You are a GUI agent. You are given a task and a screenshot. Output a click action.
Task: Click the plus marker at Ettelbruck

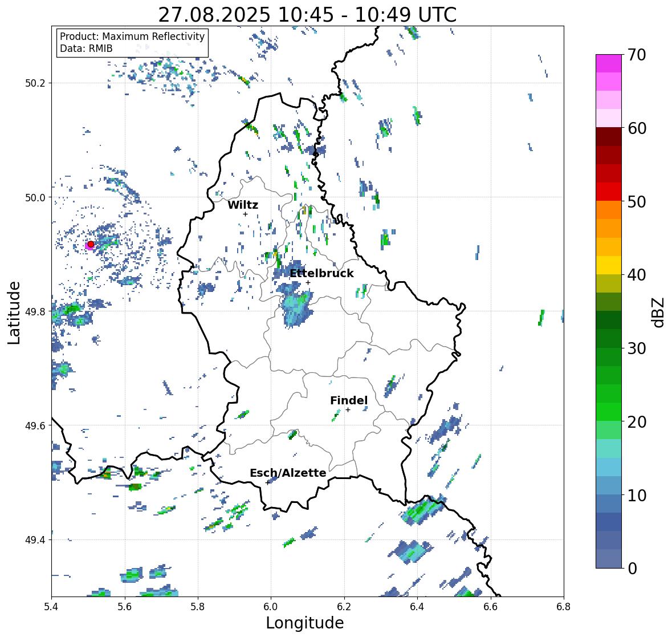pos(308,282)
